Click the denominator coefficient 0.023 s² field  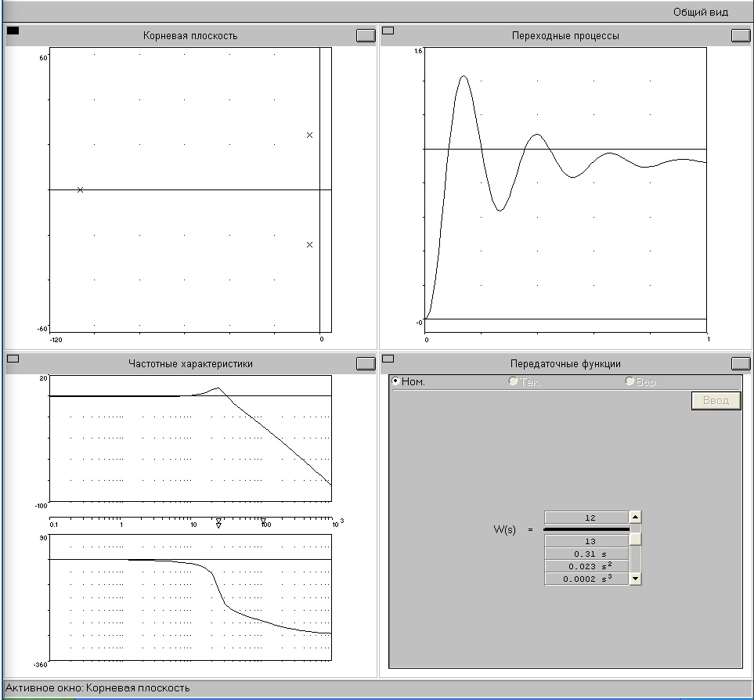pos(586,566)
